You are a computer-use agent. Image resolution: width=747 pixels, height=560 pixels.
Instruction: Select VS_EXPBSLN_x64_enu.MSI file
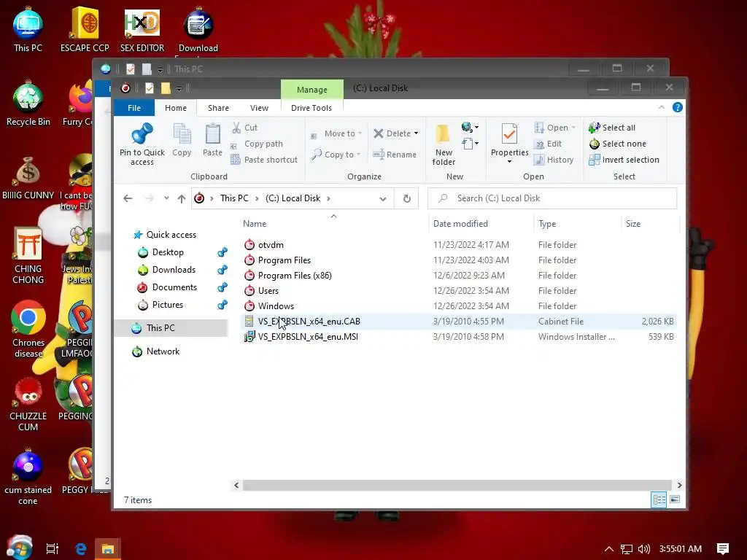pyautogui.click(x=460, y=337)
